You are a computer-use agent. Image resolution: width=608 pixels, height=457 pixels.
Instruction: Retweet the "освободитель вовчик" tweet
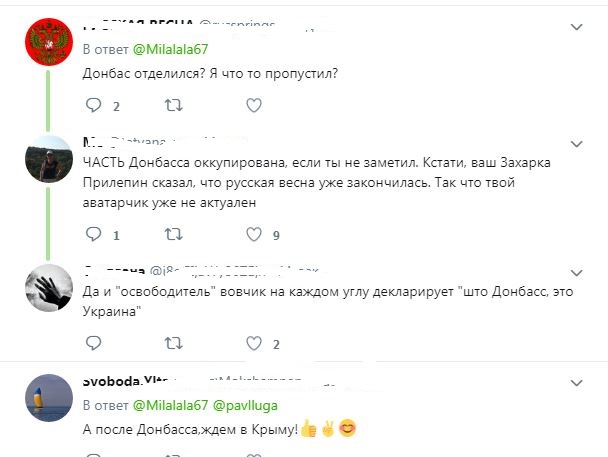tap(172, 343)
